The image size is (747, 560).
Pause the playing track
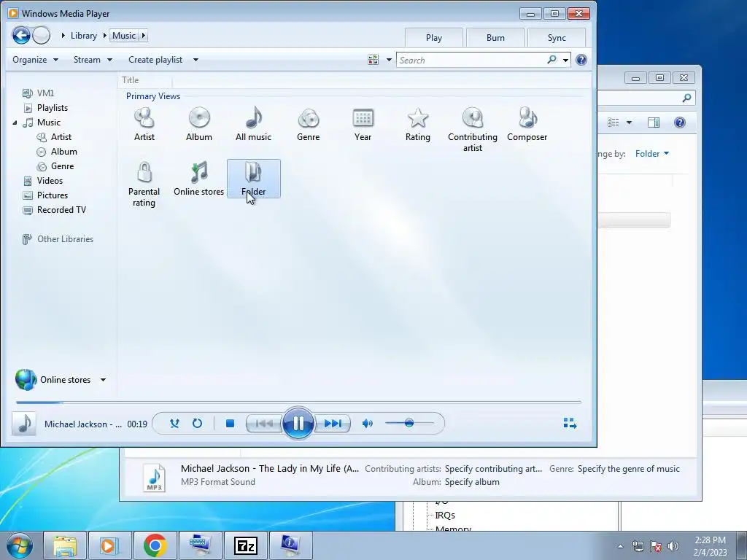298,424
